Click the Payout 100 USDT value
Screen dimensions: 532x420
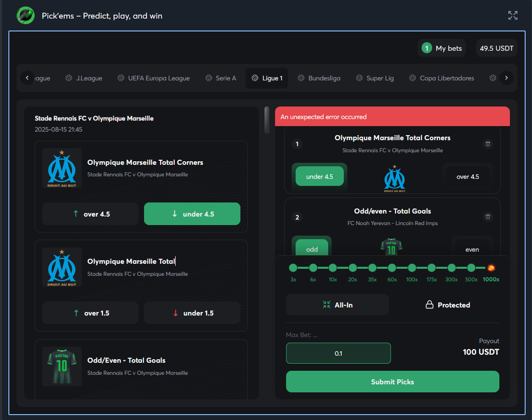[481, 352]
